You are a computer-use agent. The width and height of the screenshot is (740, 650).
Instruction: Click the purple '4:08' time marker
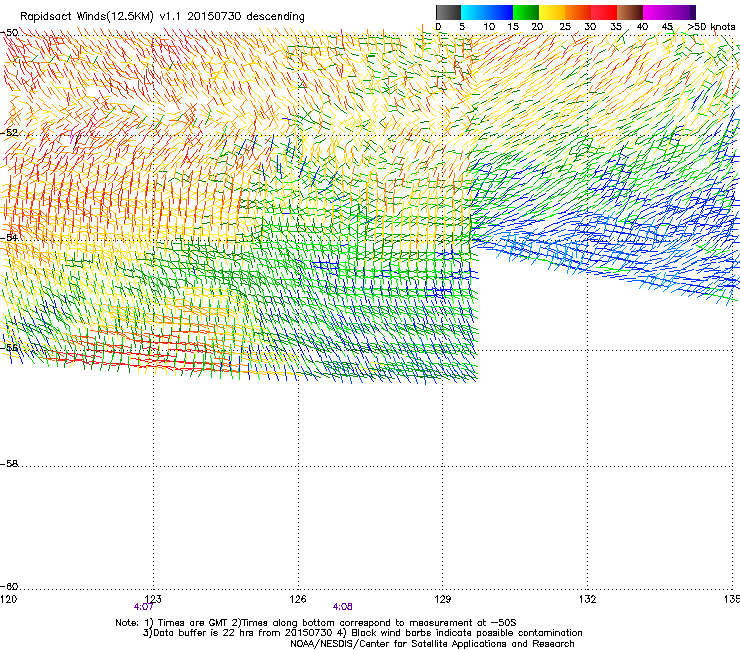(x=343, y=607)
